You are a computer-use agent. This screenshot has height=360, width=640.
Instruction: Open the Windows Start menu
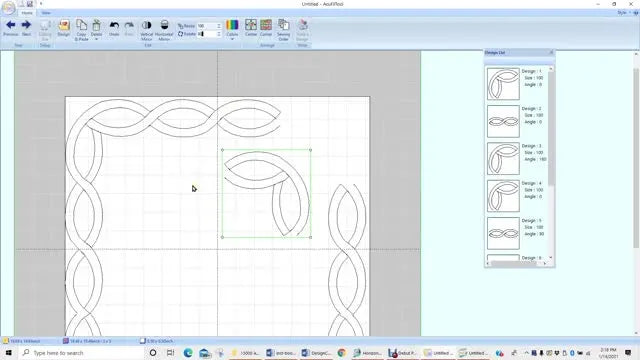9,353
